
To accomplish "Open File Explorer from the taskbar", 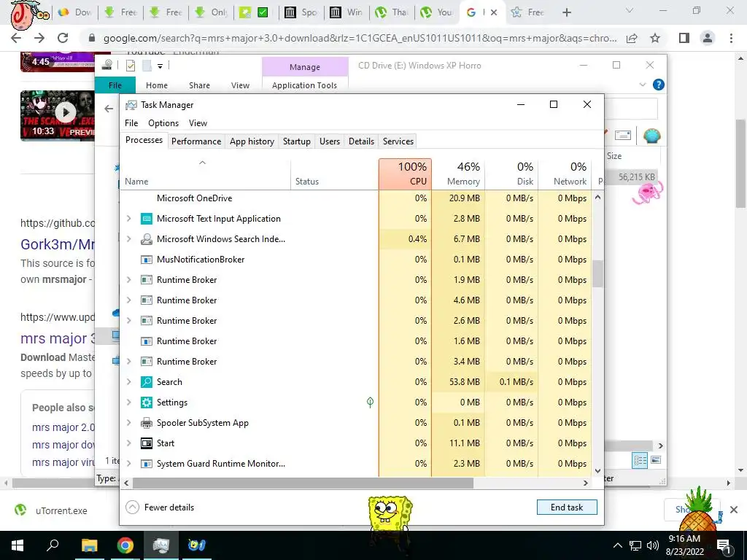I will (89, 545).
